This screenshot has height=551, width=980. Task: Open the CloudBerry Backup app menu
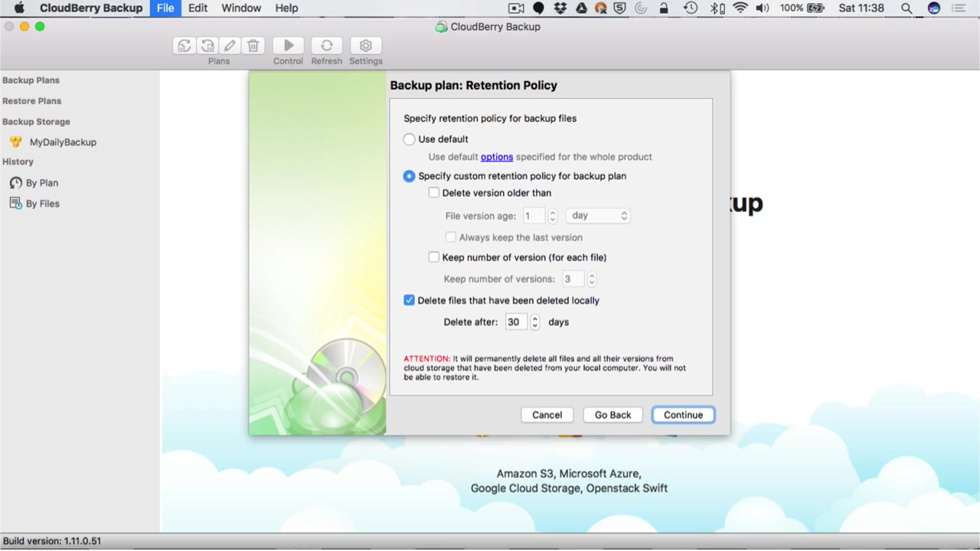pyautogui.click(x=91, y=8)
